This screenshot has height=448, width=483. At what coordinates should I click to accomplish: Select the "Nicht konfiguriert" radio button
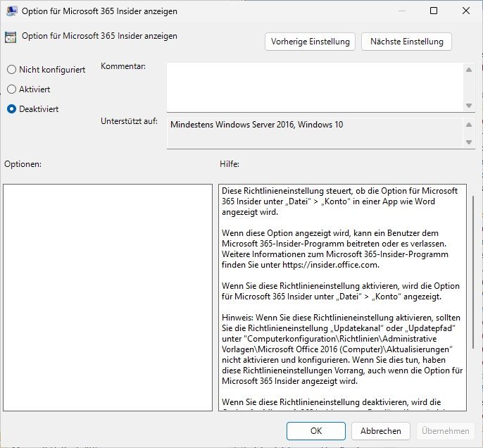click(x=11, y=70)
